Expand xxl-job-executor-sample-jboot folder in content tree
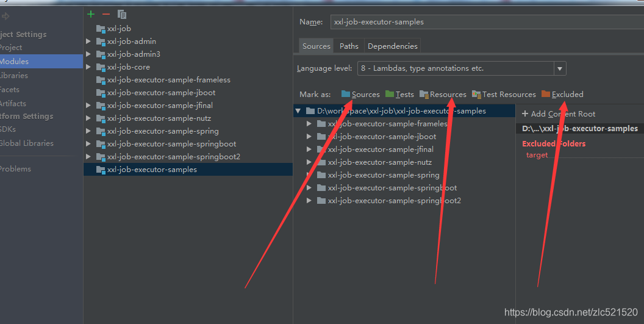Image resolution: width=644 pixels, height=324 pixels. (x=309, y=137)
